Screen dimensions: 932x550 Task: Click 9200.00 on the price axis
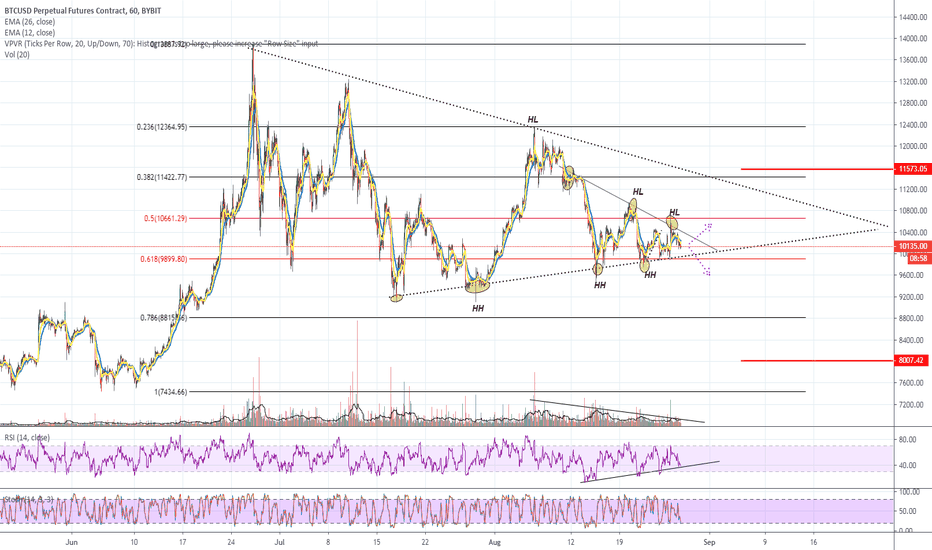pyautogui.click(x=912, y=297)
